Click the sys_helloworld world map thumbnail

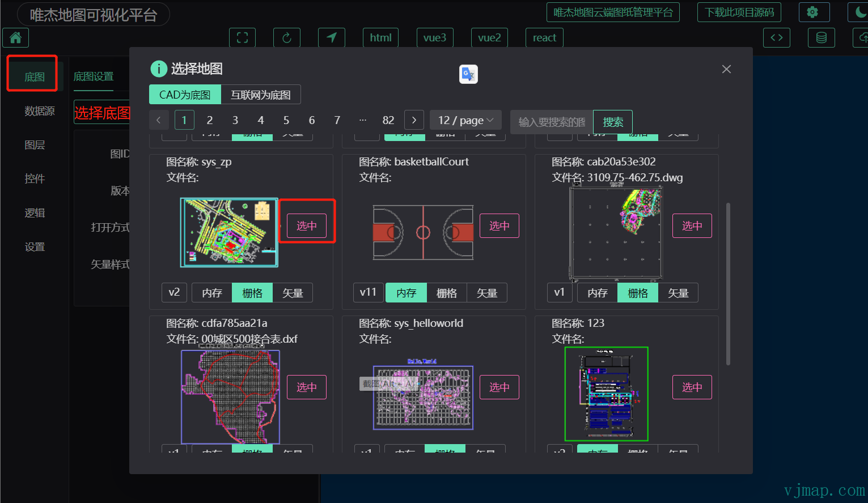tap(423, 394)
